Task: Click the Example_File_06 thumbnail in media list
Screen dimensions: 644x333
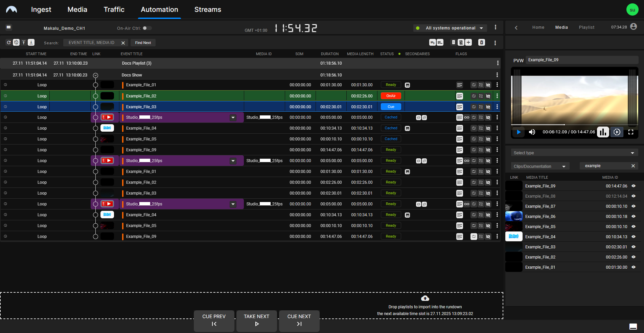Action: pyautogui.click(x=513, y=216)
